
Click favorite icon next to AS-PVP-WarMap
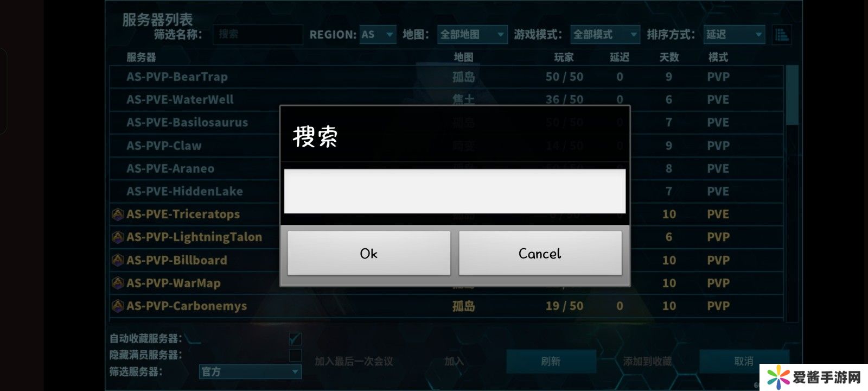coord(118,283)
